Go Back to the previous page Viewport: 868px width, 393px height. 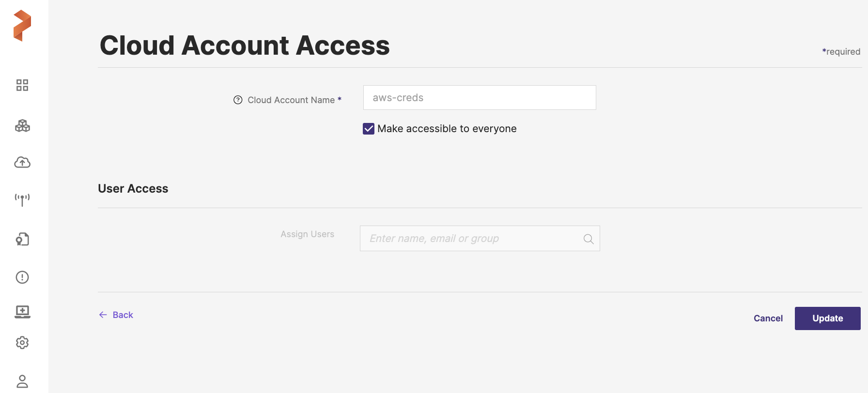tap(123, 315)
